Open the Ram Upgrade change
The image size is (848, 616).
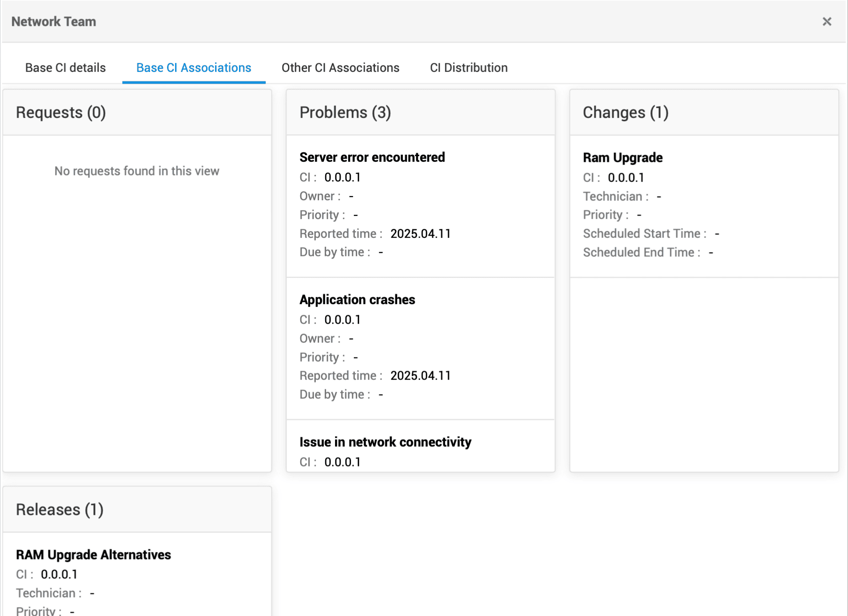coord(622,158)
